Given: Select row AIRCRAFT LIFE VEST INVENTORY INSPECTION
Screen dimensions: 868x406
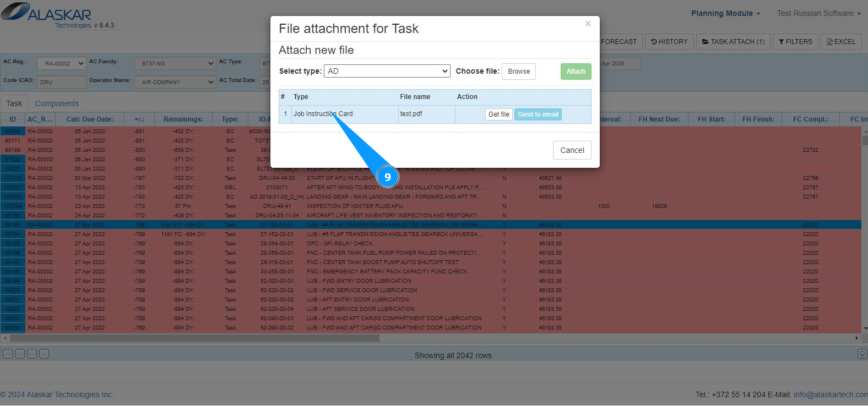Looking at the screenshot, I should point(431,215).
